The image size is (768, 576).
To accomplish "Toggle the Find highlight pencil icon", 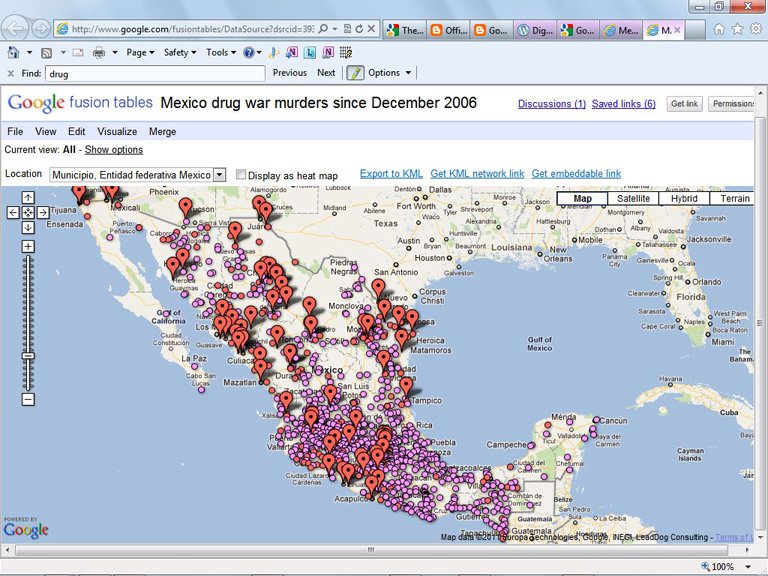I will [x=355, y=73].
